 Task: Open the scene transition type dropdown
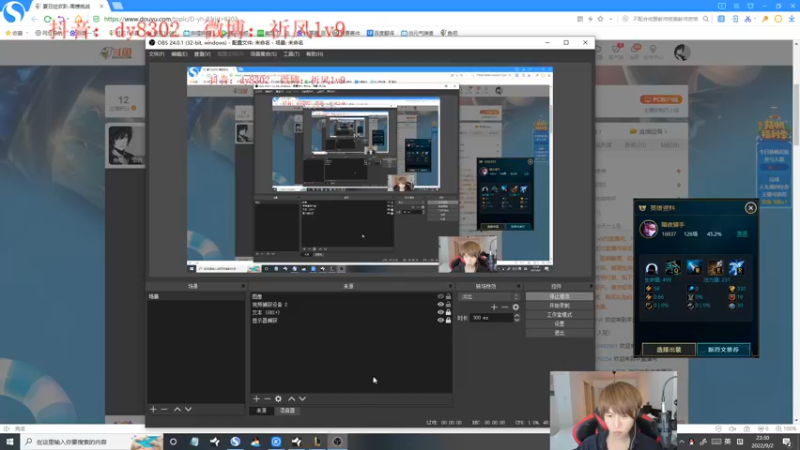[489, 296]
